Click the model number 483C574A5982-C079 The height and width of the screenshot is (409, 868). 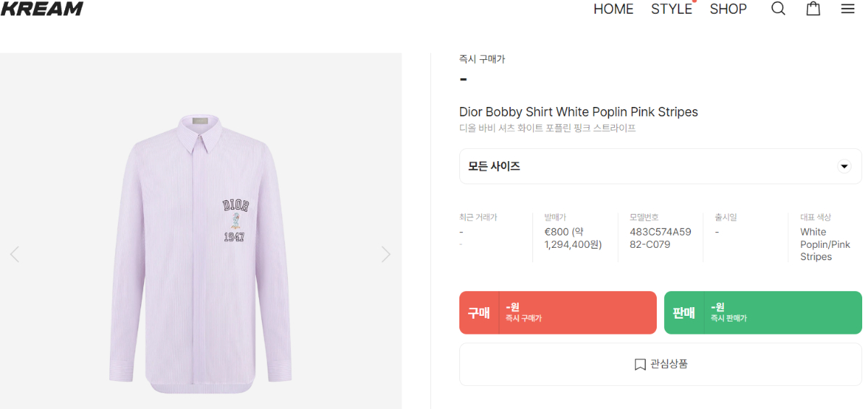point(660,238)
